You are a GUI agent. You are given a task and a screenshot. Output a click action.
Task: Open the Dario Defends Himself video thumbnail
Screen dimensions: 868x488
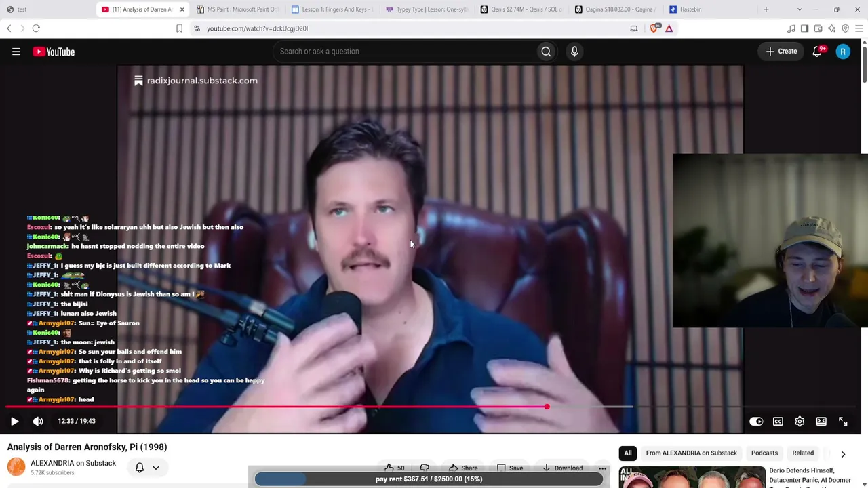[692, 477]
